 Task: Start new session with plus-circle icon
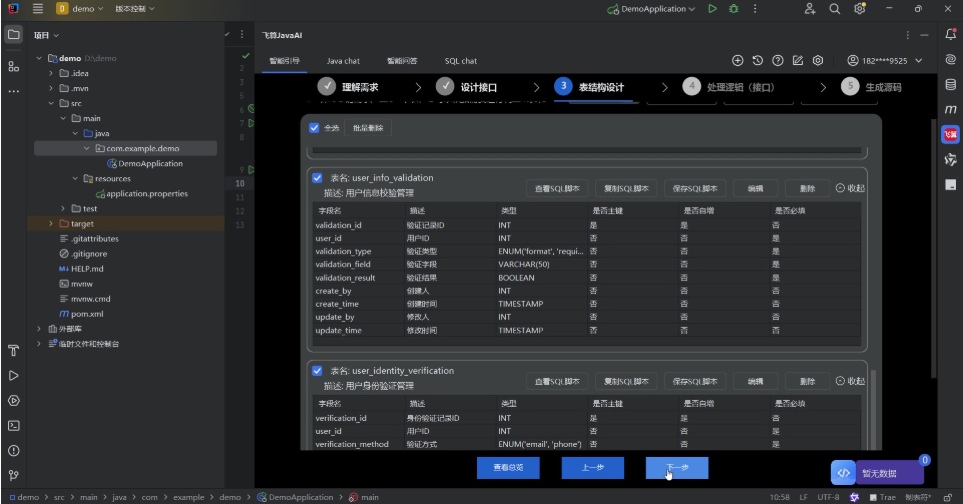pos(738,60)
